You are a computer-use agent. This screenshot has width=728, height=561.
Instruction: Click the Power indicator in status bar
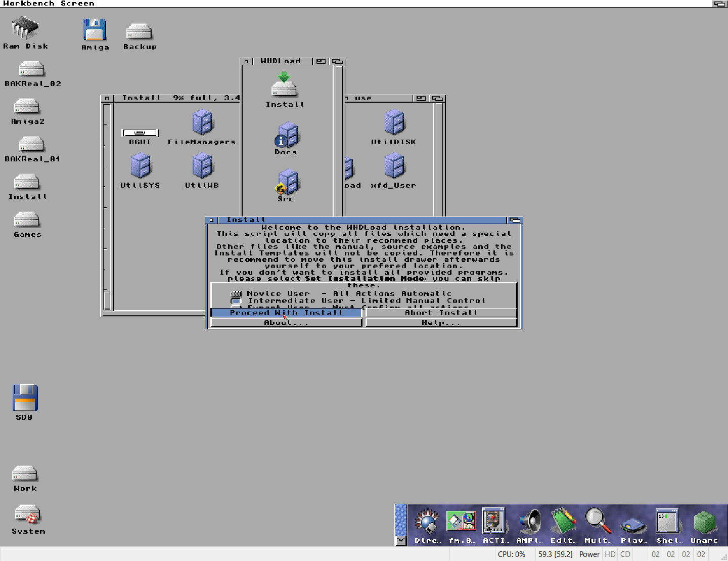pyautogui.click(x=589, y=554)
